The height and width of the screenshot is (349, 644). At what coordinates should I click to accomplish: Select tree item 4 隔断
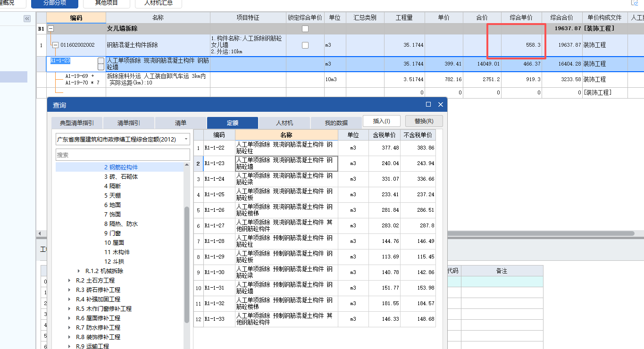[112, 186]
